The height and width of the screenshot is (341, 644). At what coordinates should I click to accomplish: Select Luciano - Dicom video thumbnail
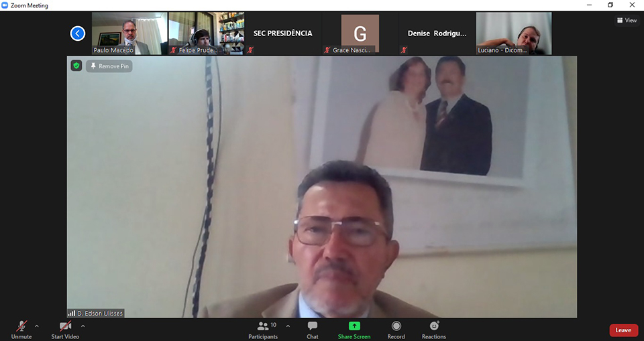[513, 33]
